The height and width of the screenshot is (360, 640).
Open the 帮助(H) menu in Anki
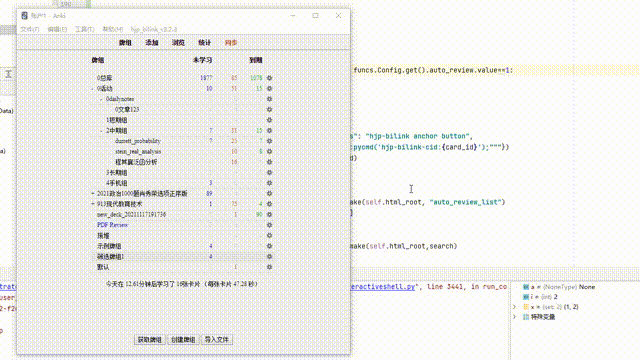113,29
